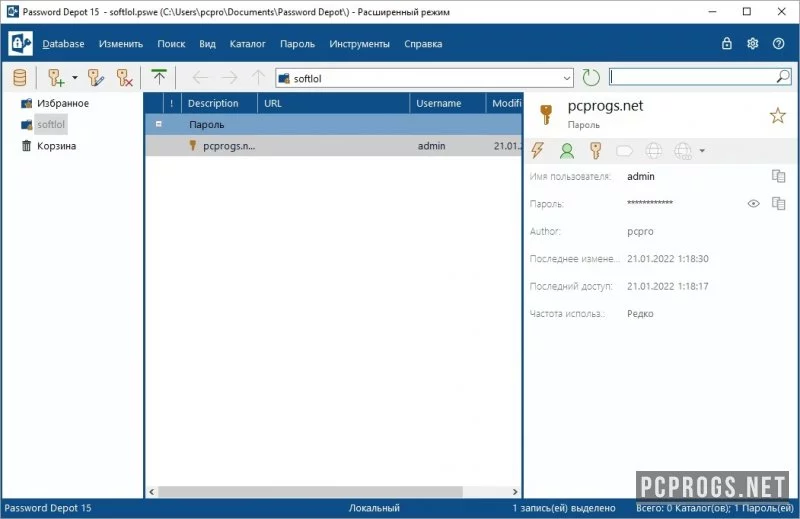Click the add new password key icon
Image resolution: width=800 pixels, height=519 pixels.
(56, 78)
